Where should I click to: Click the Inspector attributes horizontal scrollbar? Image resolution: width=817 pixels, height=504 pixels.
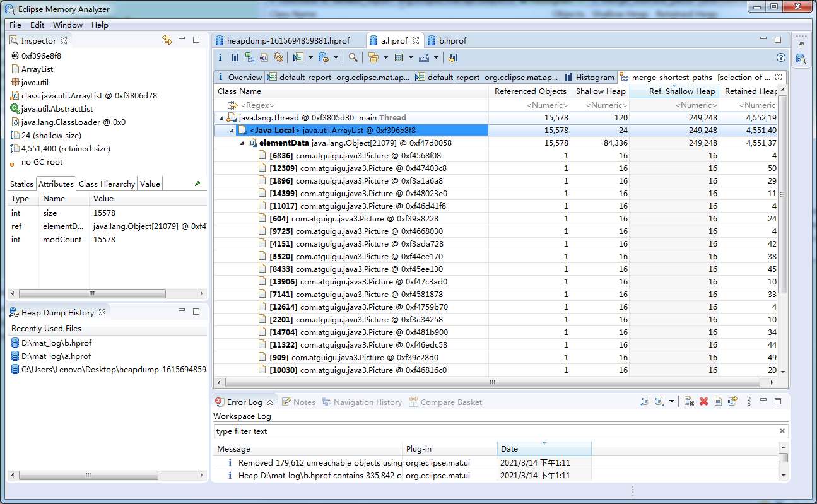[x=92, y=294]
